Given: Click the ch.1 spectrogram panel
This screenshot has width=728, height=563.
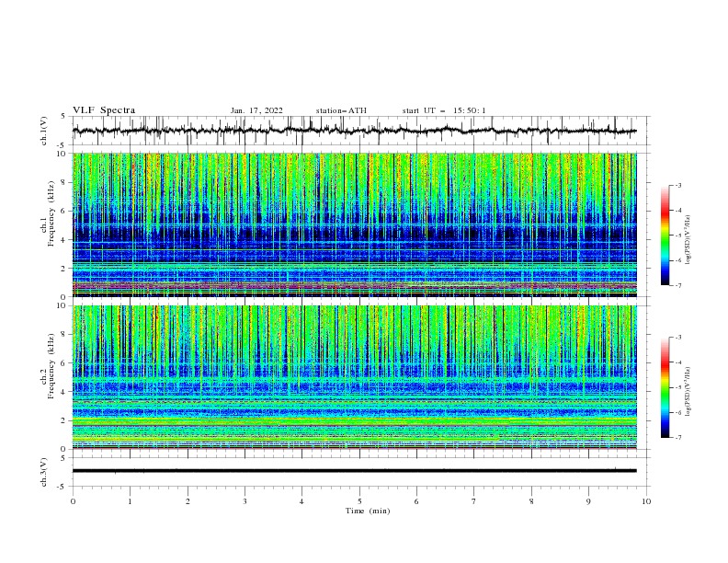Looking at the screenshot, I should click(x=355, y=224).
